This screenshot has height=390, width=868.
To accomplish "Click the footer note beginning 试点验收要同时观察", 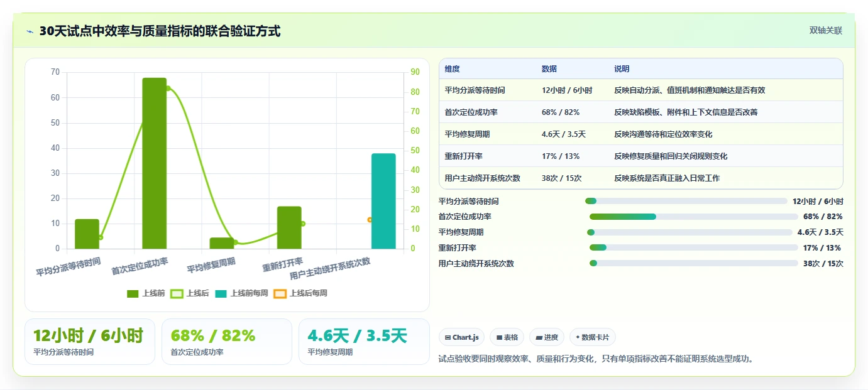I will [x=596, y=359].
